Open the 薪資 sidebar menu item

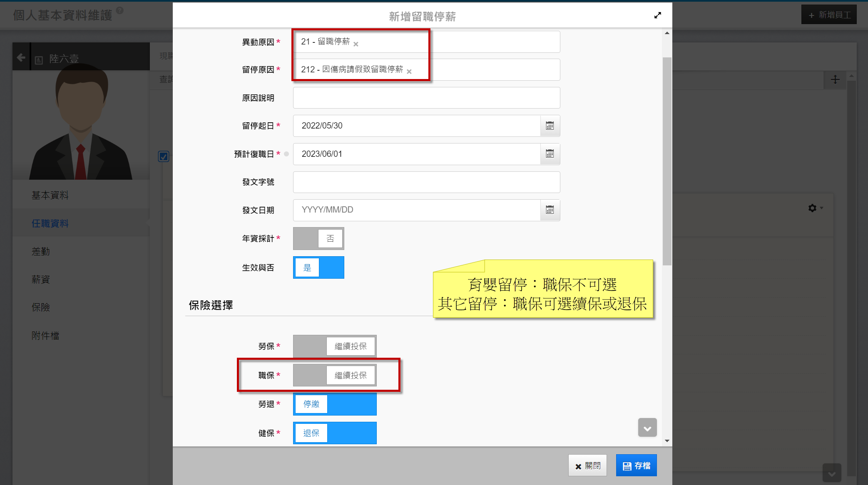(41, 280)
